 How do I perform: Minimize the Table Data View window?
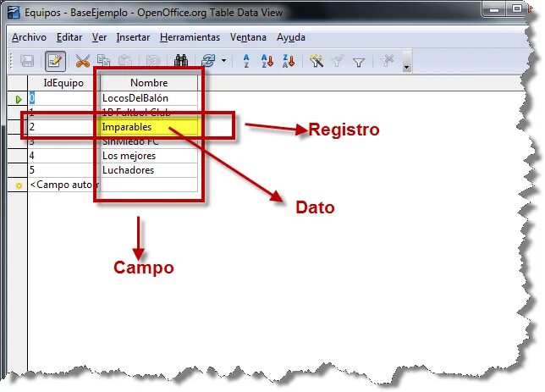493,9
